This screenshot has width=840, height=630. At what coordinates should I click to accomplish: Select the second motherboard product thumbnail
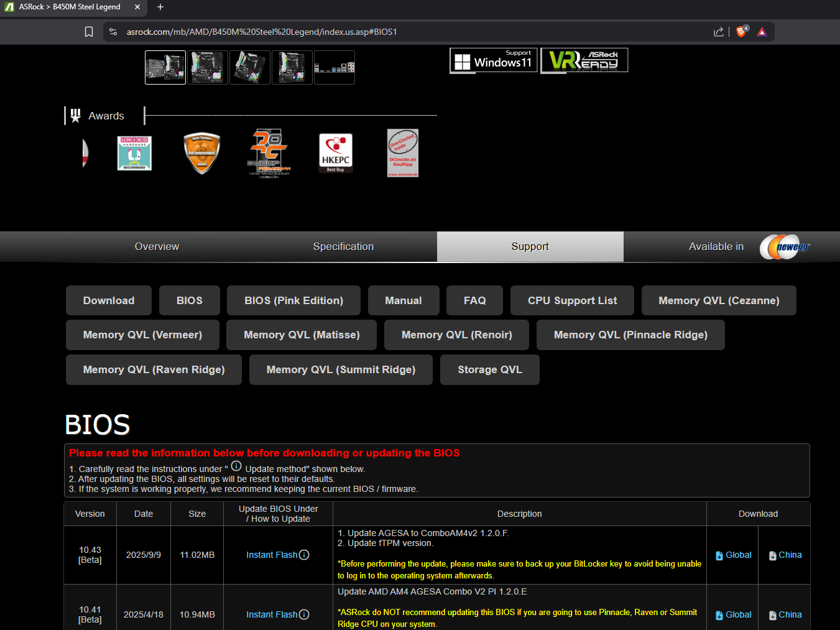click(208, 67)
